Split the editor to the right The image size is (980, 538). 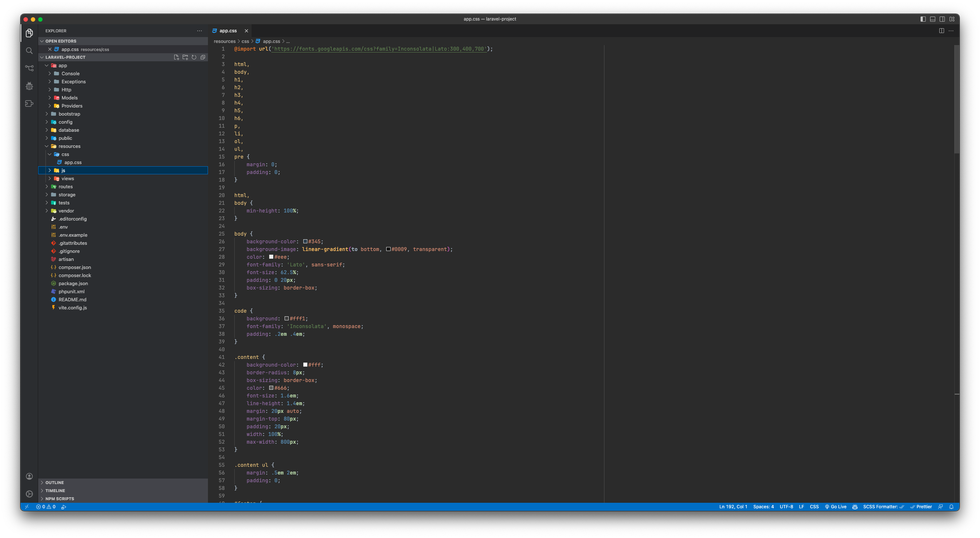click(941, 31)
